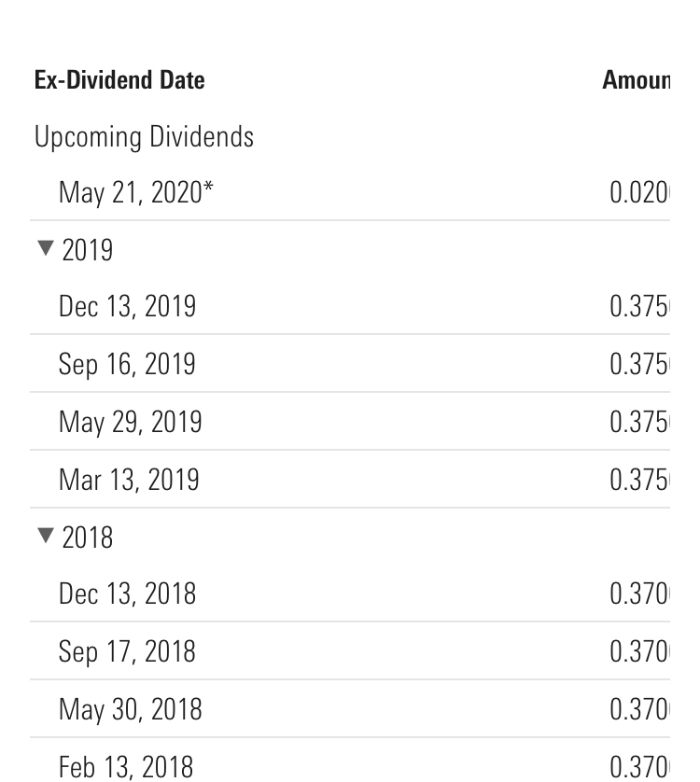The height and width of the screenshot is (782, 700).
Task: Click the 0.370 amount for Dec 13, 2018
Action: (x=639, y=594)
